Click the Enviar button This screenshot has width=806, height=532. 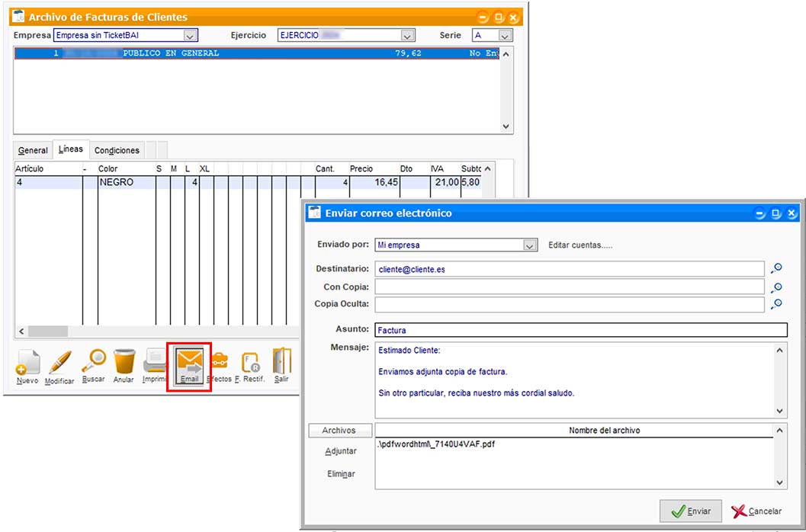[691, 511]
